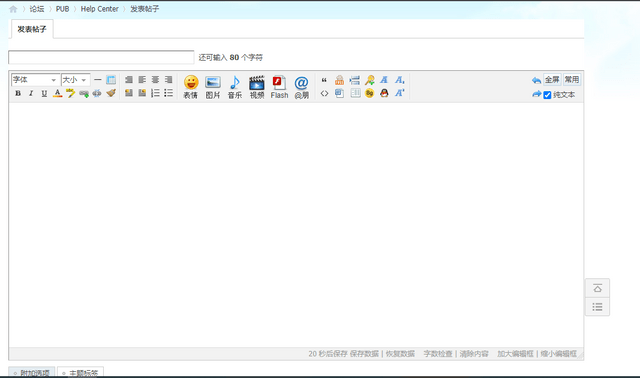The height and width of the screenshot is (378, 640).
Task: Insert an ordered numbered list
Action: [x=156, y=93]
